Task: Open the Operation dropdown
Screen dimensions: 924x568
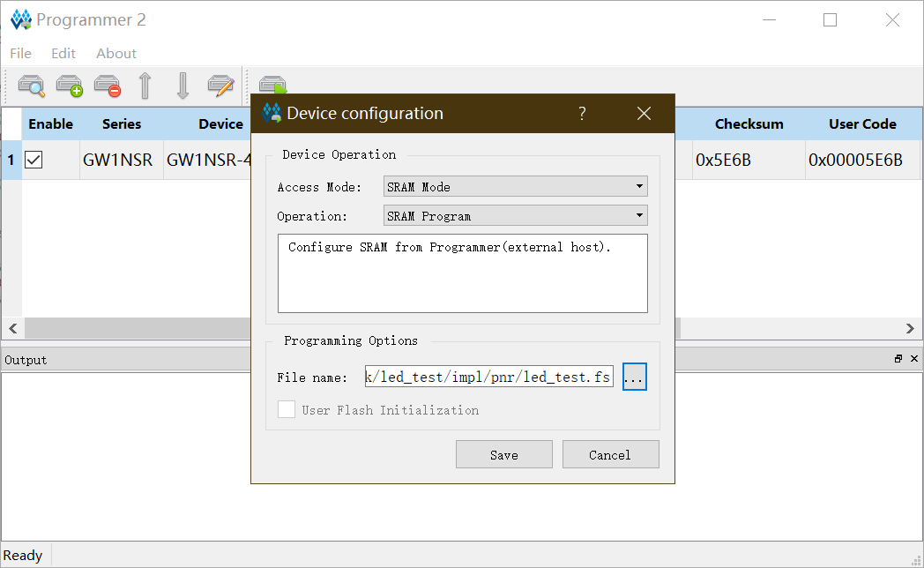Action: click(516, 216)
